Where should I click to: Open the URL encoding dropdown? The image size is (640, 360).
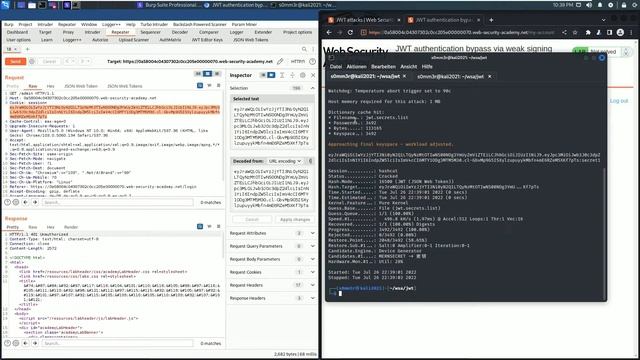point(285,161)
